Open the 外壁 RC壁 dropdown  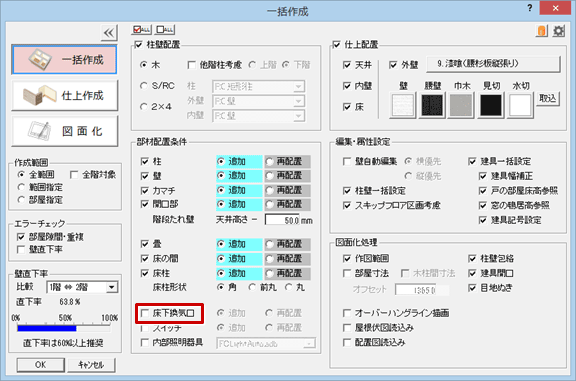click(x=259, y=101)
